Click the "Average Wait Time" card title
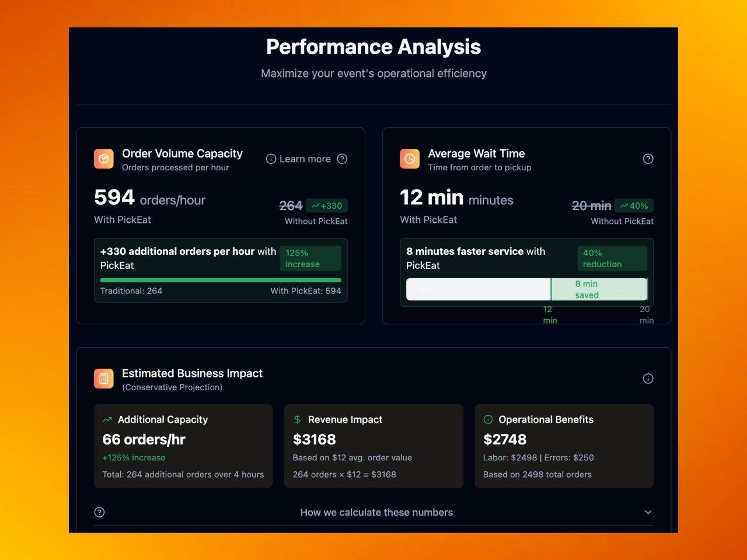 (476, 153)
